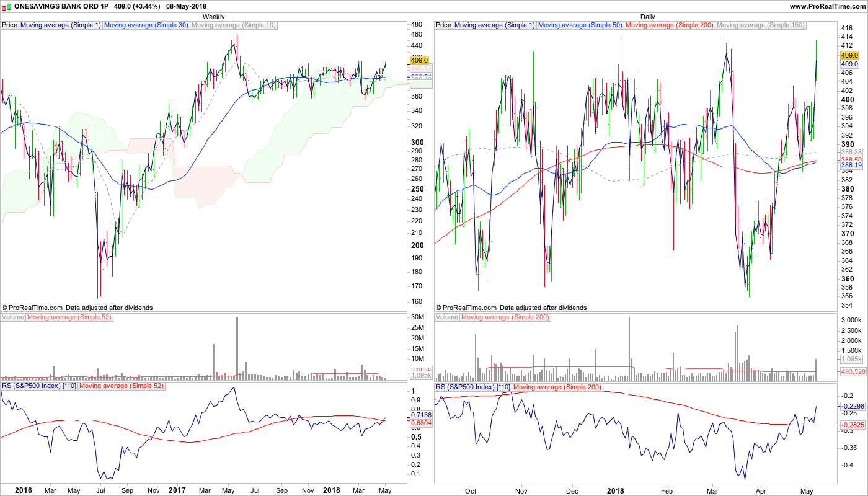Viewport: 868px width, 496px height.
Task: Click the red Moving average (Simple 200) price label
Action: click(670, 25)
